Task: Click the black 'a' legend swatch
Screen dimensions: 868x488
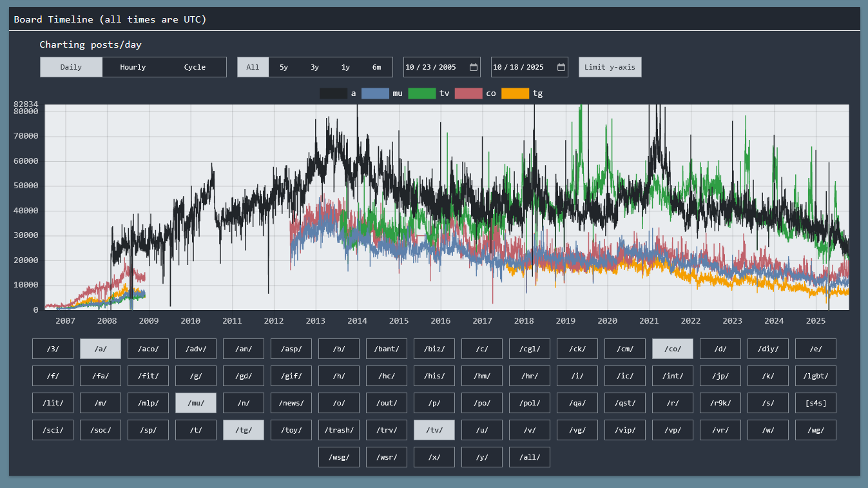Action: pyautogui.click(x=333, y=93)
